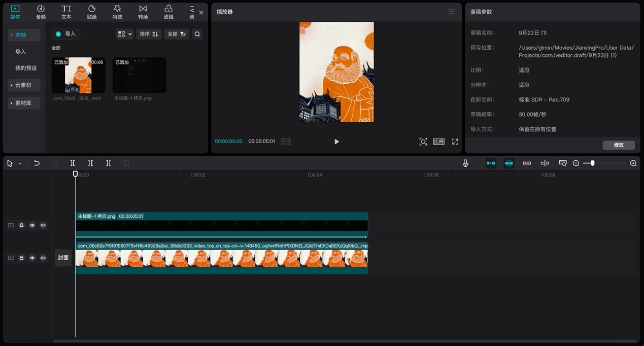Screen dimensions: 644x346
Task: Click the audio level bars icon beside timecode
Action: coord(286,142)
